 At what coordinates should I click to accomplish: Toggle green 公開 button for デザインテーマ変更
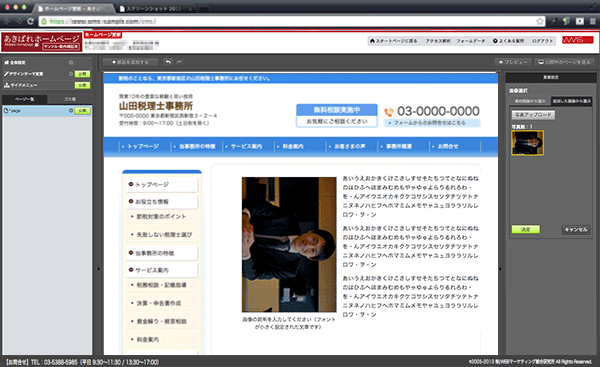tap(82, 74)
